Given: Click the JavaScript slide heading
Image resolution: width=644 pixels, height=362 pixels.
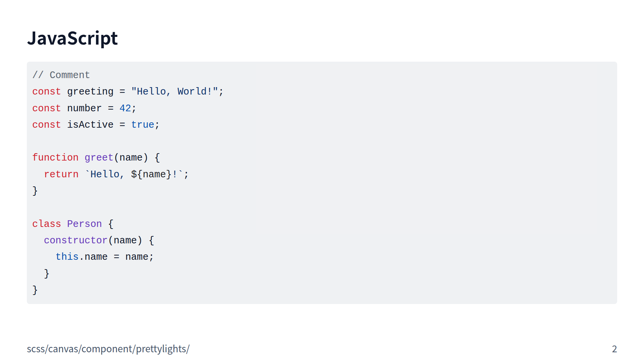Looking at the screenshot, I should pyautogui.click(x=72, y=38).
